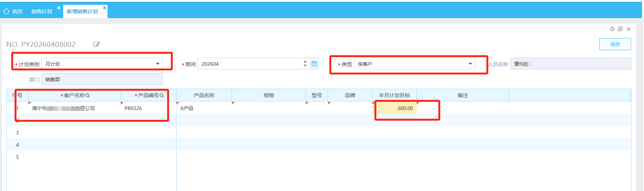The height and width of the screenshot is (191, 644).
Task: Search with the 客户名称 magnifier icon
Action: click(x=88, y=95)
